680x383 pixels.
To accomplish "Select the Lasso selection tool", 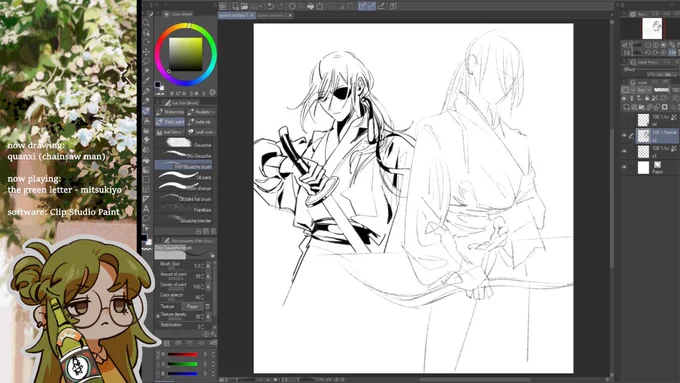I will click(147, 61).
